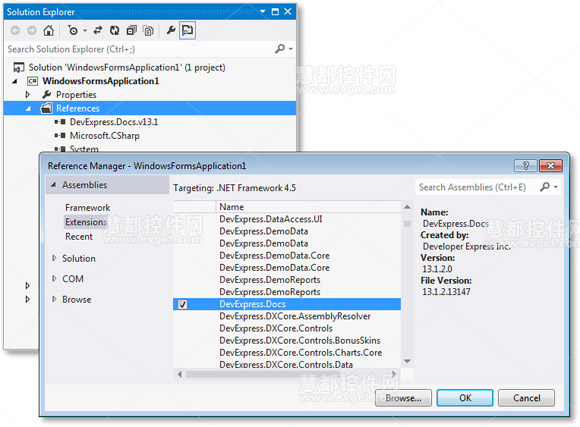The height and width of the screenshot is (427, 580).
Task: Close the Reference Manager dialog
Action: tap(551, 166)
